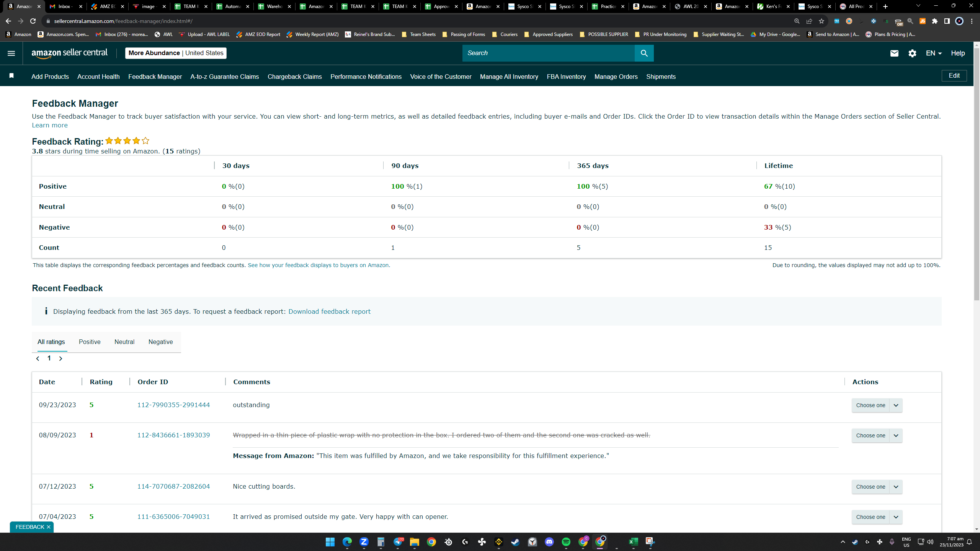Viewport: 980px width, 551px height.
Task: Open the Chrome extensions puzzle icon
Action: tap(935, 21)
